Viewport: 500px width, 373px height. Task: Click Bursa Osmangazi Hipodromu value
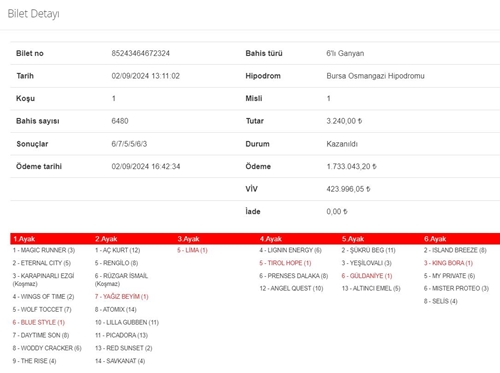pyautogui.click(x=375, y=76)
